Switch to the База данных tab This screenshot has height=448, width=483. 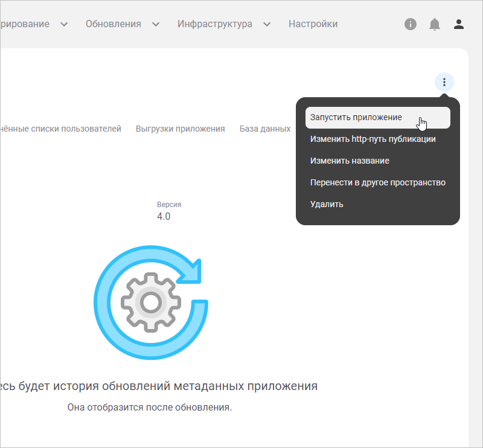coord(265,129)
